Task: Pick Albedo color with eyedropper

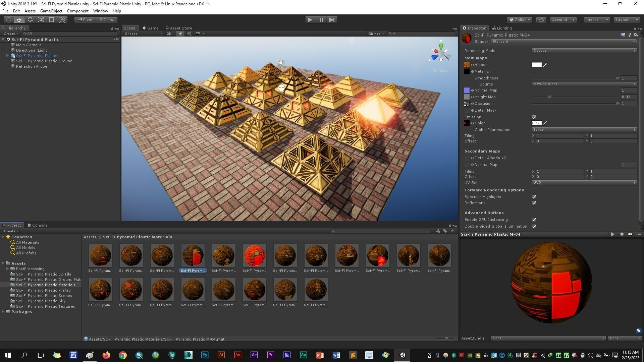Action: [x=545, y=65]
